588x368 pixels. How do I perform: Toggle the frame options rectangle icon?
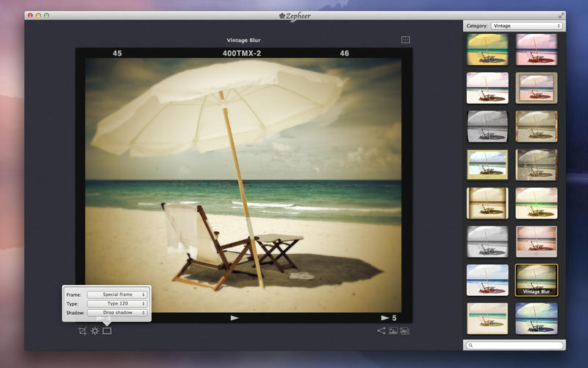107,330
